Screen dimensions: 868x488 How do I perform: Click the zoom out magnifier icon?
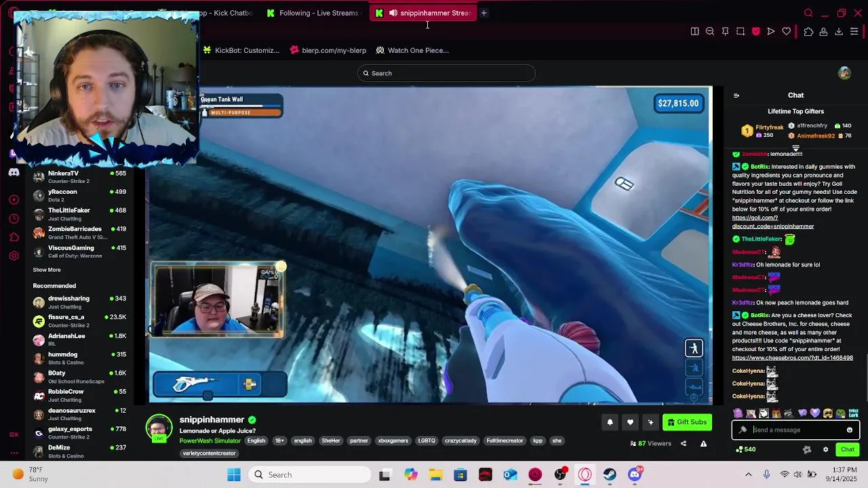[x=710, y=31]
